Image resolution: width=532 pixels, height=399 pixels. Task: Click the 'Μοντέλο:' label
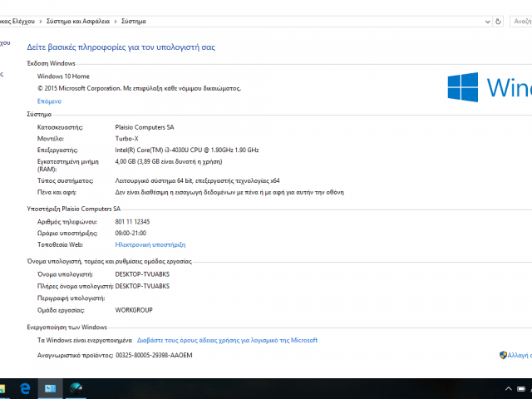click(x=51, y=139)
